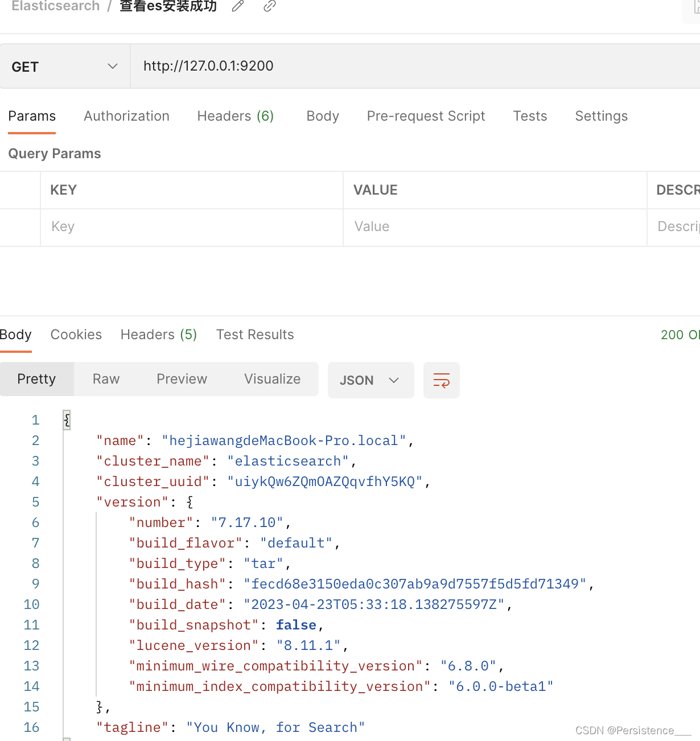Select the Pretty view button
The image size is (700, 741).
click(37, 379)
